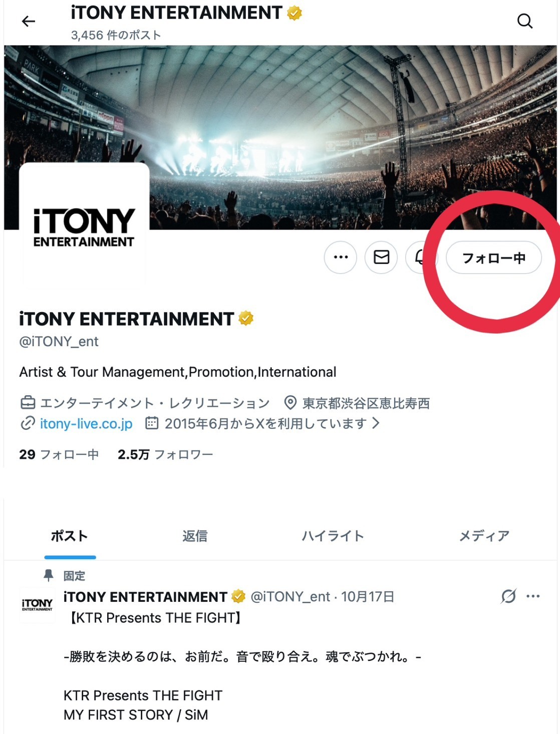560x734 pixels.
Task: Click the small avatar on pinned post
Action: pos(37,605)
